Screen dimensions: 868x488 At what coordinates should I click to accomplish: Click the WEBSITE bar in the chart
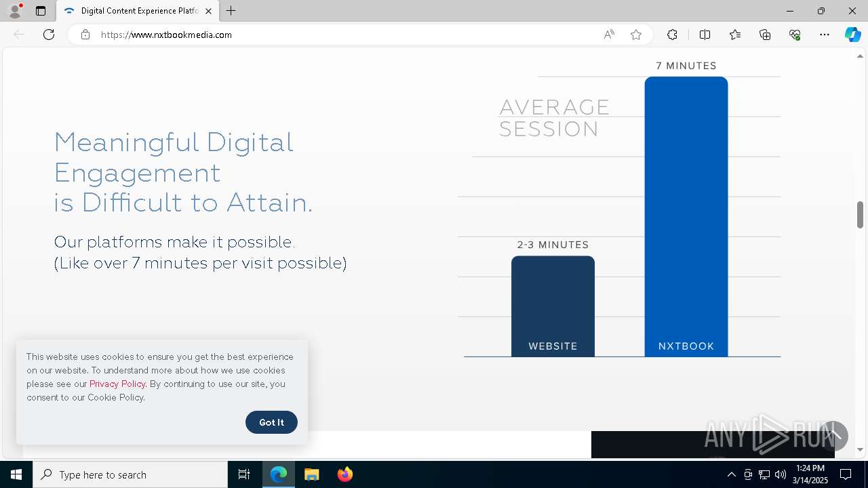coord(553,306)
